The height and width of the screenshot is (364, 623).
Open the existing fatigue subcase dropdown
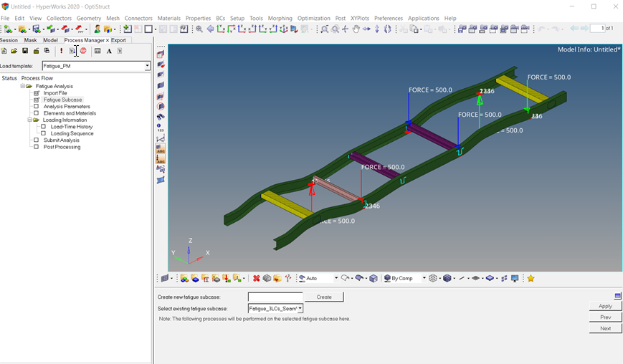300,308
